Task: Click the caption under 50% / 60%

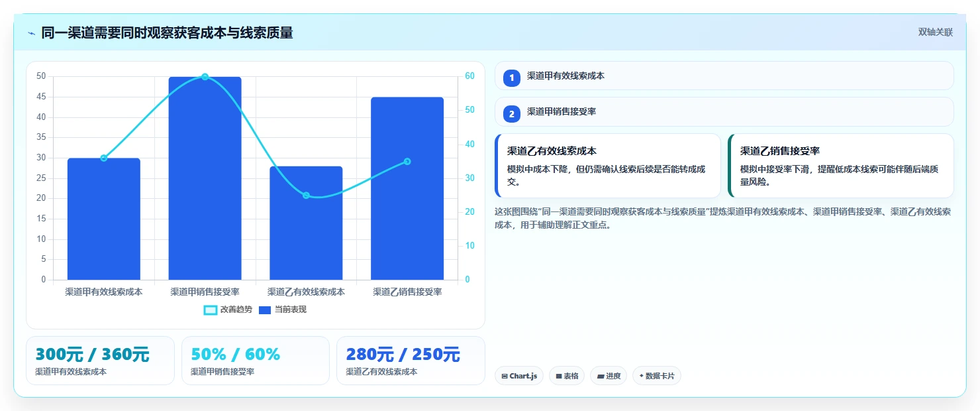Action: (x=222, y=372)
